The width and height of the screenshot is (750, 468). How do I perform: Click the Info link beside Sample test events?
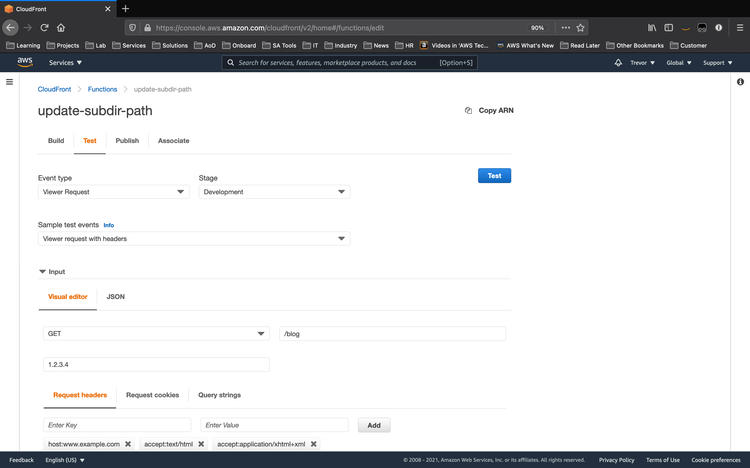(109, 225)
